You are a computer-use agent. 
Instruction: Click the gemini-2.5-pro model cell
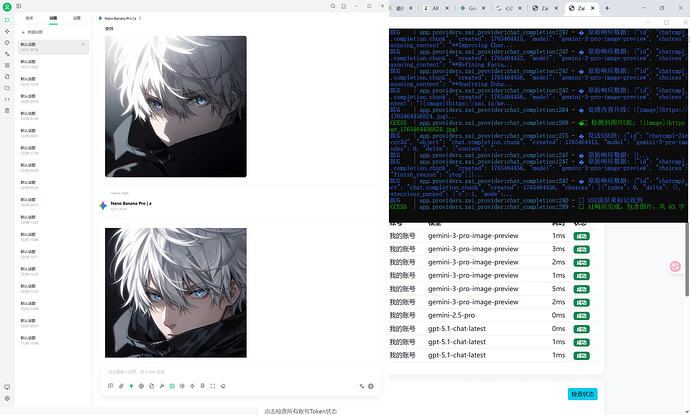click(x=451, y=316)
